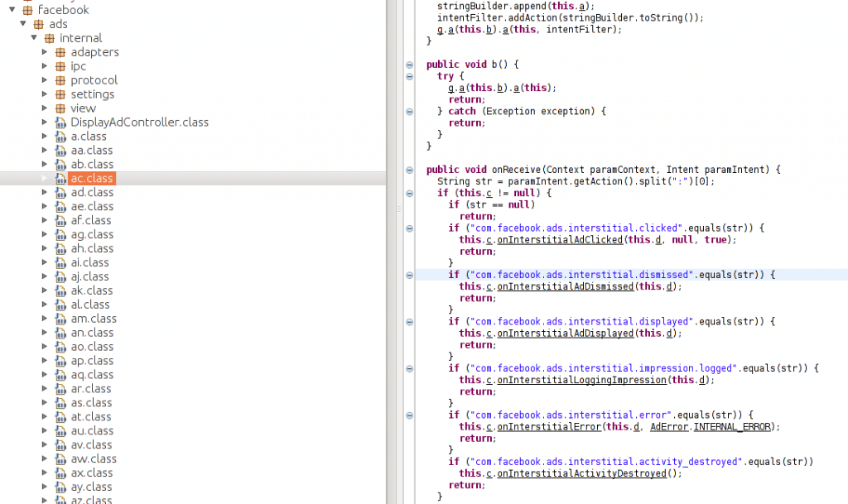Open onInterstitialError method link
This screenshot has height=504, width=848.
(549, 427)
